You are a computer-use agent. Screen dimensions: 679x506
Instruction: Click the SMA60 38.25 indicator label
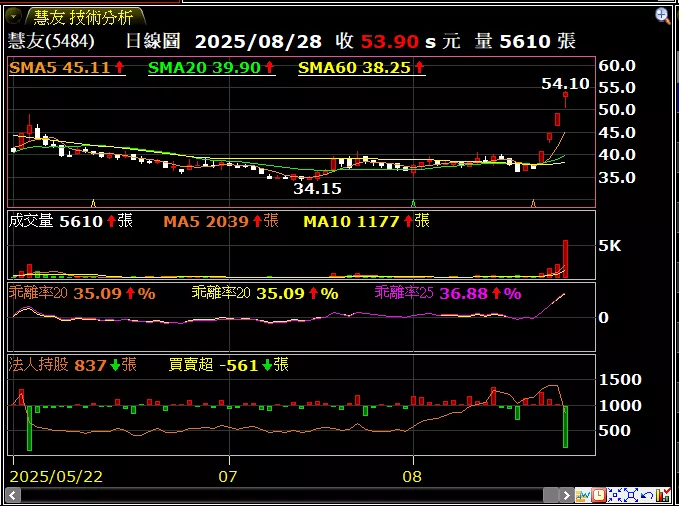(361, 68)
